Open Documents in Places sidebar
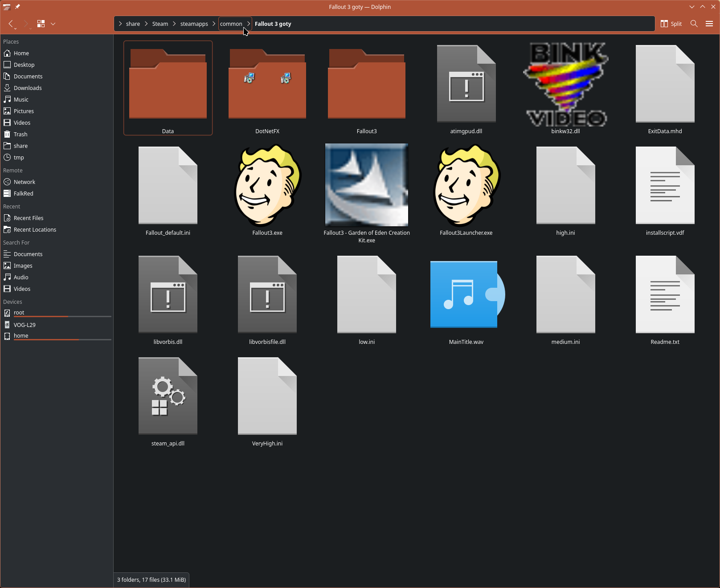Screen dimensions: 720x588 pyautogui.click(x=57, y=76)
